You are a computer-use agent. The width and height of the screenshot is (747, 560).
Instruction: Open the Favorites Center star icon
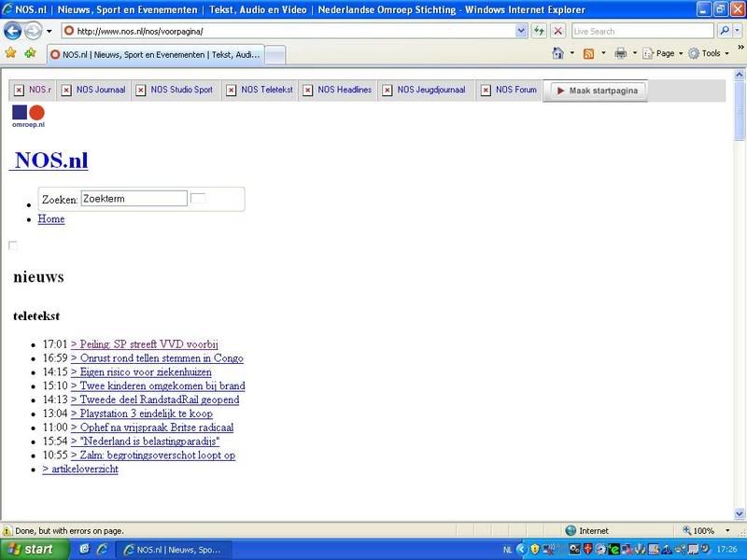pos(11,53)
